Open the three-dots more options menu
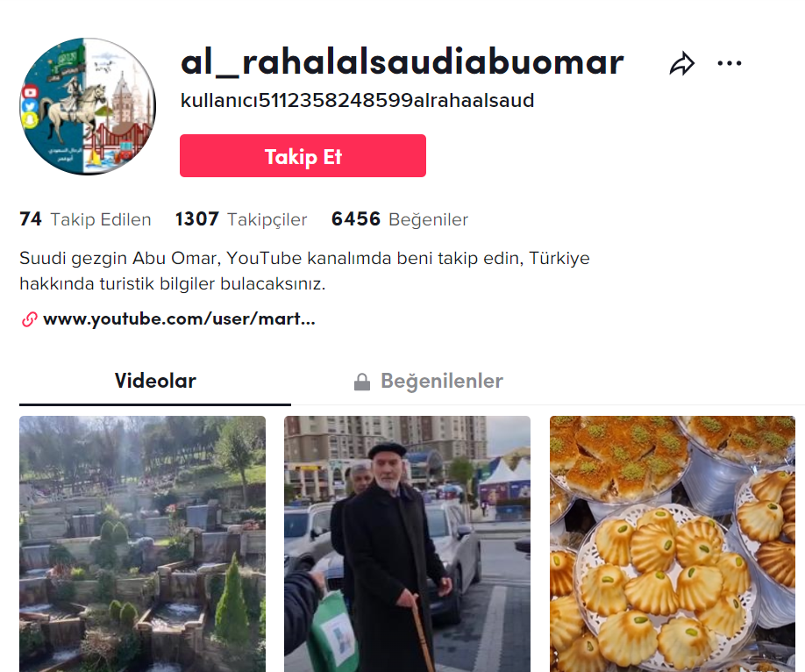This screenshot has height=672, width=805. 729,63
